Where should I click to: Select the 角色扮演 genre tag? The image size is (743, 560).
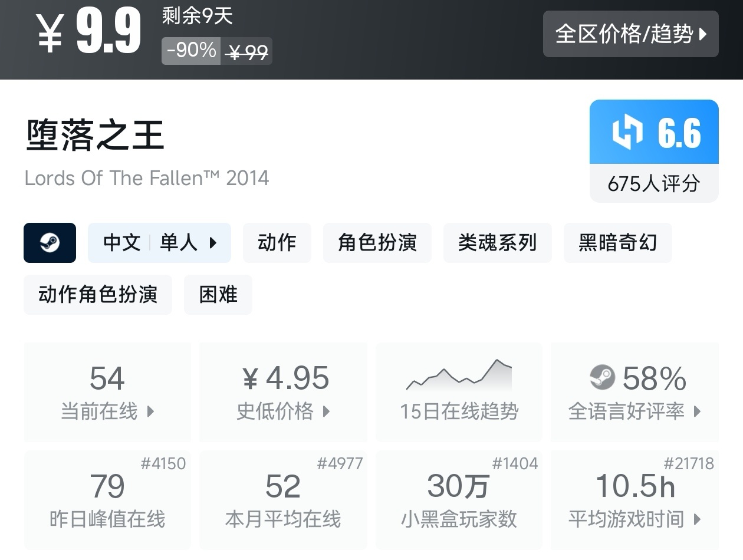[x=377, y=243]
